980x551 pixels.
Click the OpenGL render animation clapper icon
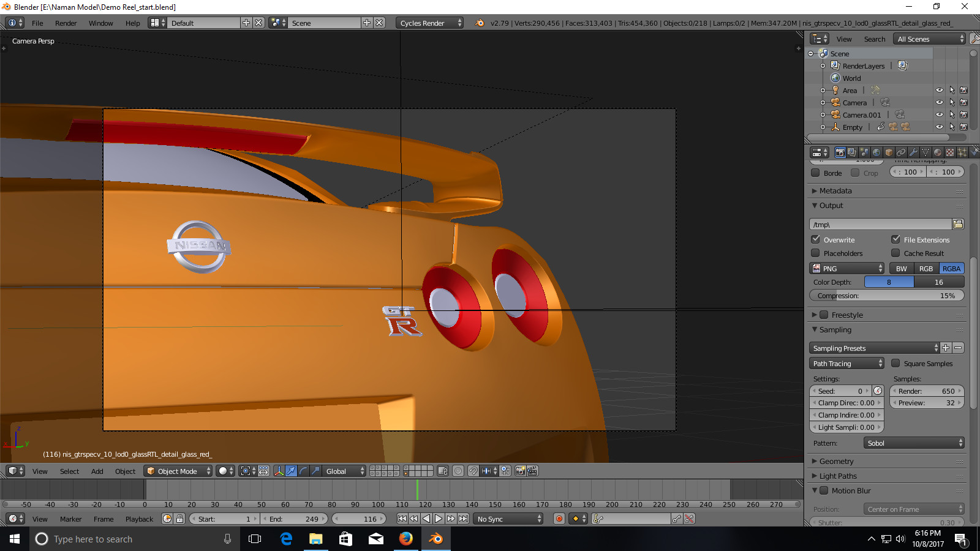533,471
